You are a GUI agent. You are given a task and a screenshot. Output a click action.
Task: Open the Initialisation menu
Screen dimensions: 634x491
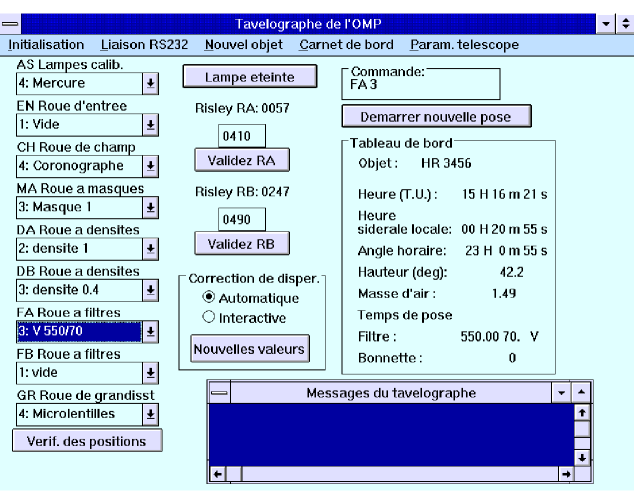point(46,44)
